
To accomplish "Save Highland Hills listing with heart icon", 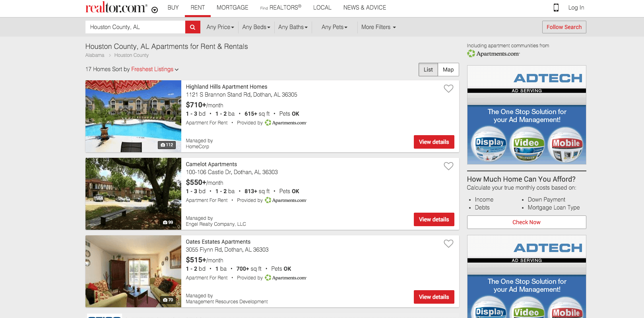I will [x=448, y=89].
